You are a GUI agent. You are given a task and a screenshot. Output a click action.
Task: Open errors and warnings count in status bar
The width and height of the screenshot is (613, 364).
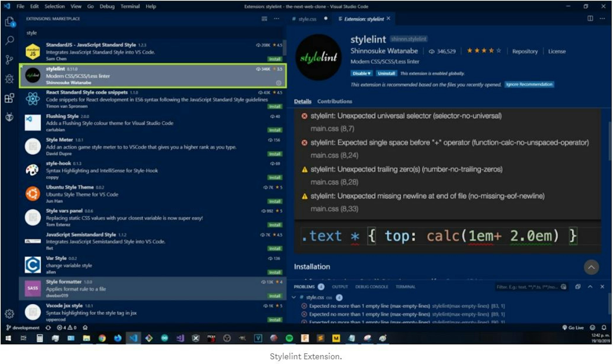coord(67,328)
